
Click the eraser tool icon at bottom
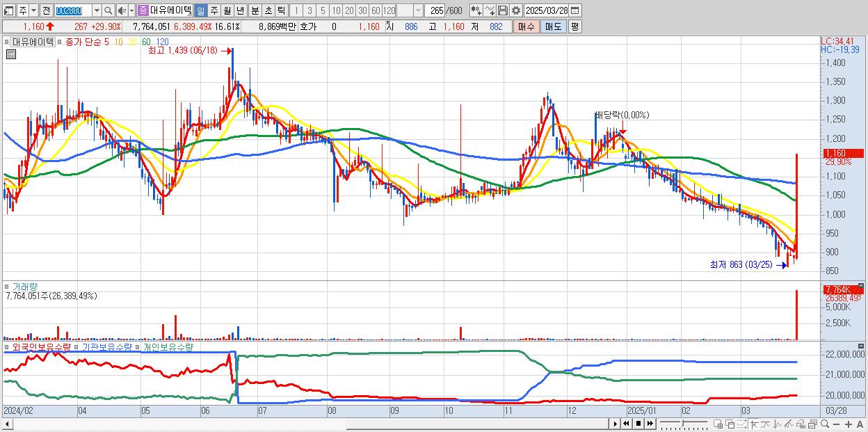point(801,424)
